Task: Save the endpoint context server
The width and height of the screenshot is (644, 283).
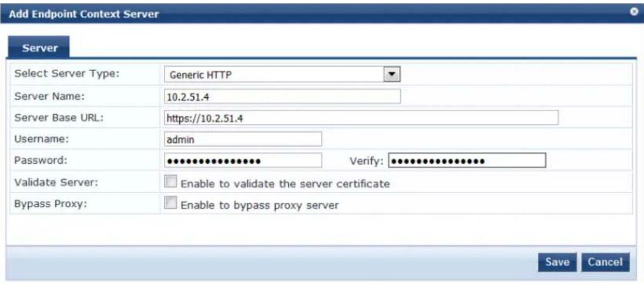Action: point(558,262)
